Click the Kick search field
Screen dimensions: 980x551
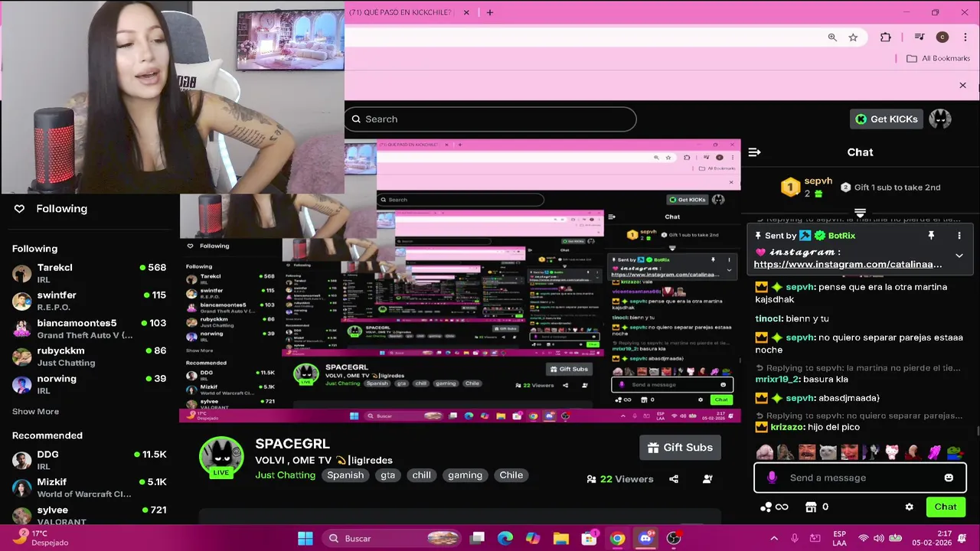[491, 119]
